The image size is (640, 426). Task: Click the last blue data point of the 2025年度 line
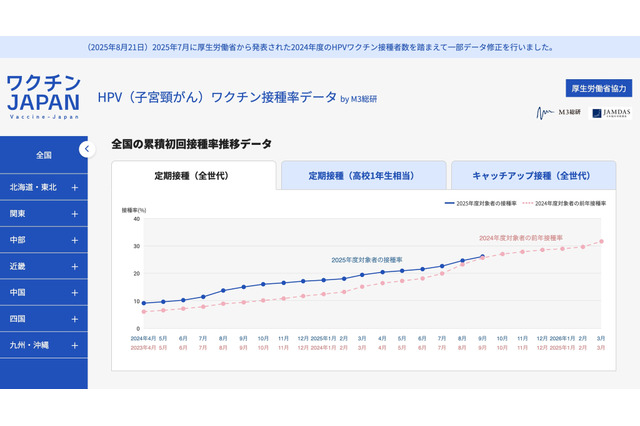pos(482,257)
